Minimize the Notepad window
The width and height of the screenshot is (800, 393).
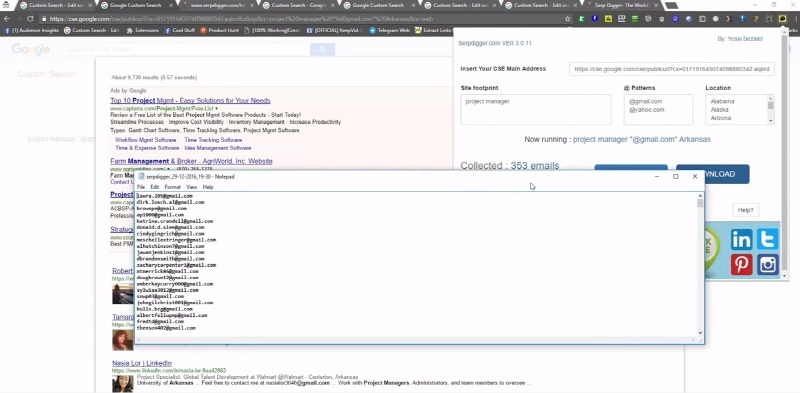tap(657, 177)
